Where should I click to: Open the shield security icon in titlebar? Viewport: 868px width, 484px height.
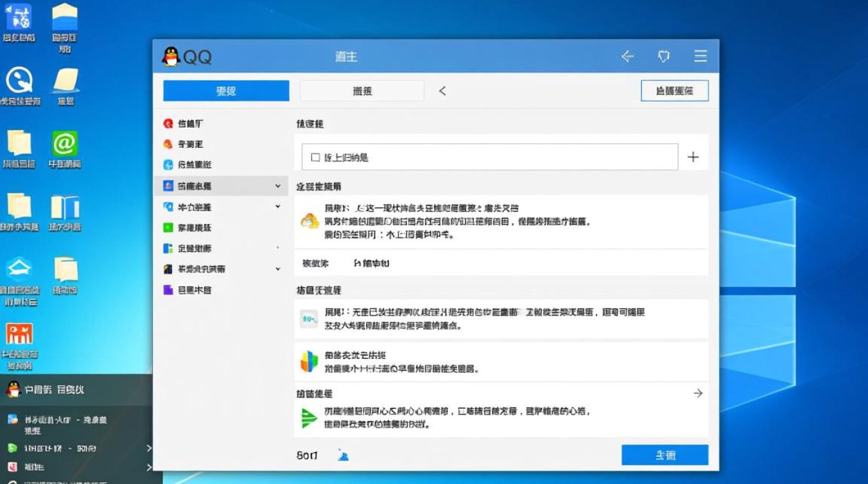pyautogui.click(x=663, y=57)
